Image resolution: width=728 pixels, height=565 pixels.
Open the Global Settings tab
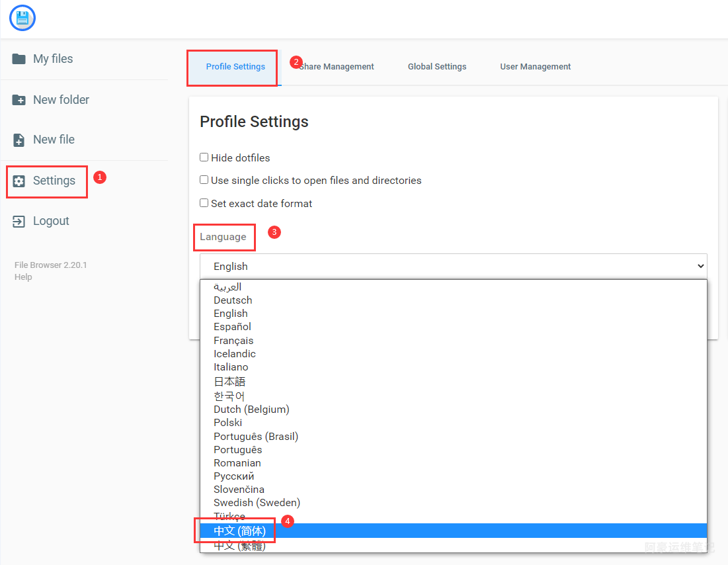coord(437,67)
